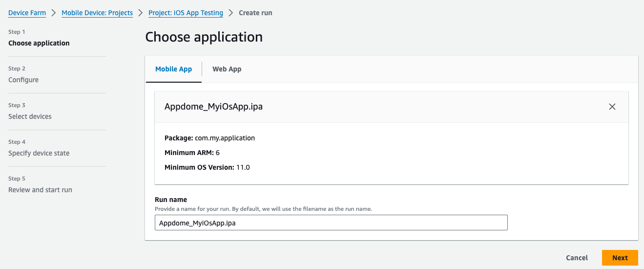Click the Appdome_MyiOsApp.ipa file title
Image resolution: width=644 pixels, height=269 pixels.
[x=213, y=107]
